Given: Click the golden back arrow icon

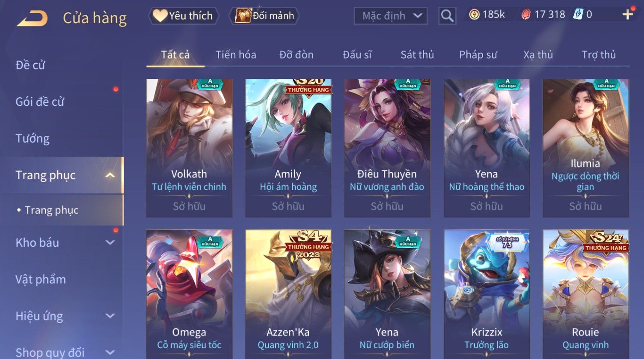Looking at the screenshot, I should click(32, 18).
